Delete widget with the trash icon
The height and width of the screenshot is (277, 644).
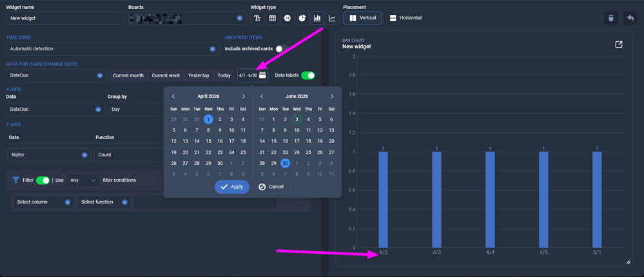pyautogui.click(x=610, y=18)
